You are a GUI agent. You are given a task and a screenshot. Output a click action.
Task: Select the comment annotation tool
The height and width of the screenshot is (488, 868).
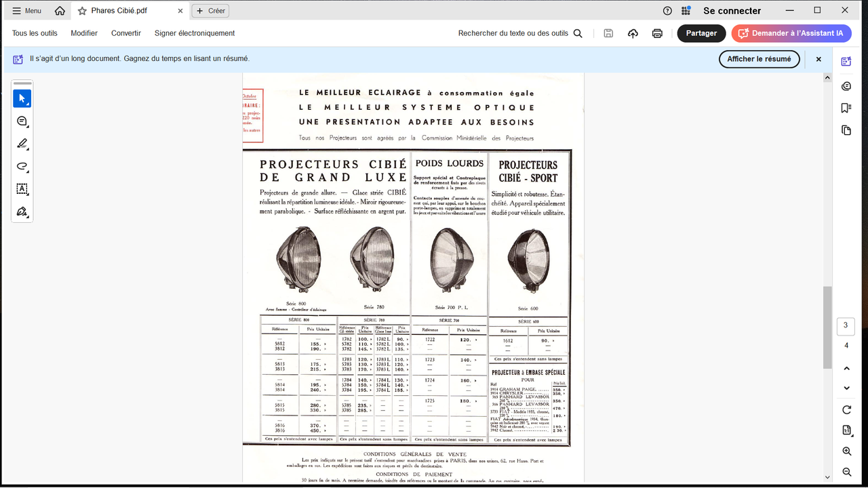(22, 121)
